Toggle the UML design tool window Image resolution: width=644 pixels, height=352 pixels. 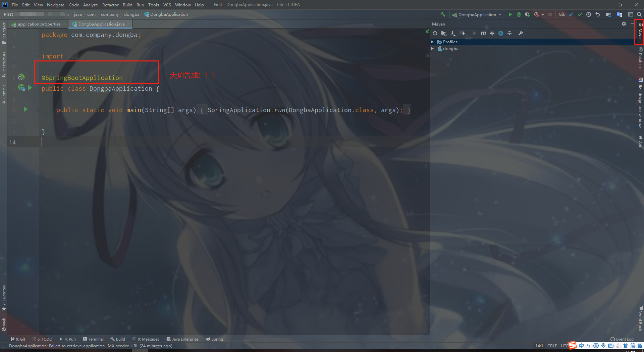tap(640, 102)
